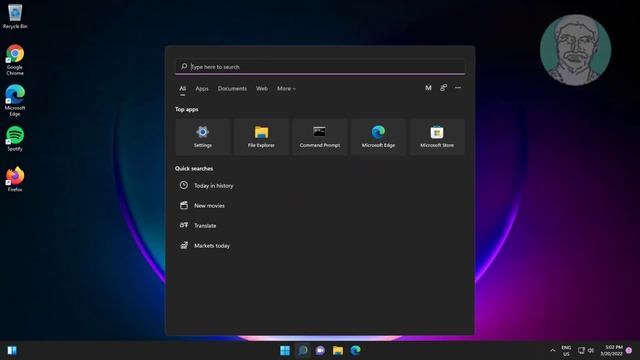
Task: Select Microsoft Edge desktop shortcut
Action: 15,100
